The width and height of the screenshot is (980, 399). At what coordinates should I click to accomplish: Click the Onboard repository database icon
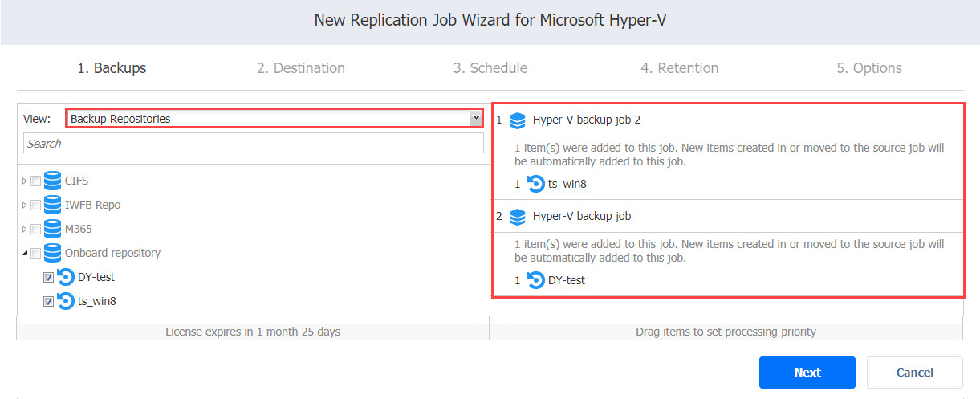(x=53, y=253)
